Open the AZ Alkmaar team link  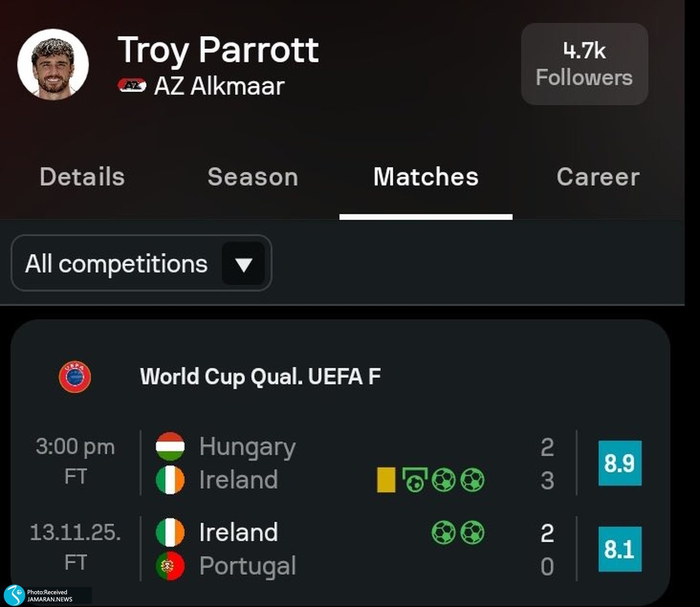219,86
